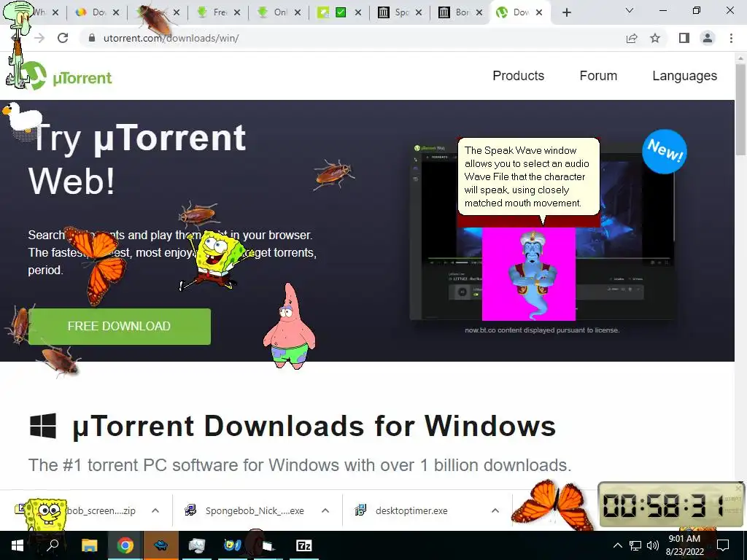Expand options for Spongebob_Nick_....exe download
Screen dimensions: 747x560
point(325,510)
